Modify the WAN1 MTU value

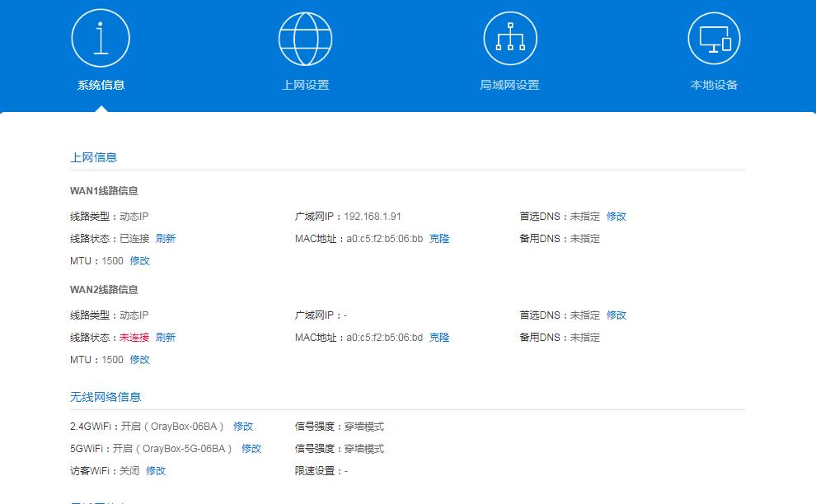(x=139, y=260)
